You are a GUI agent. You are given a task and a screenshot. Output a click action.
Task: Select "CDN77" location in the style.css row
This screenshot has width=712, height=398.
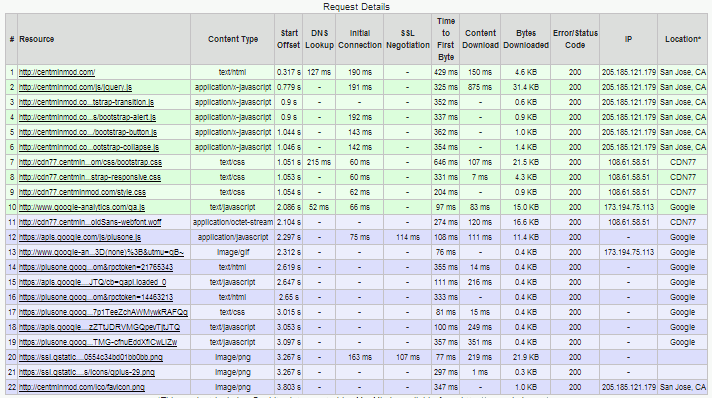pyautogui.click(x=683, y=192)
